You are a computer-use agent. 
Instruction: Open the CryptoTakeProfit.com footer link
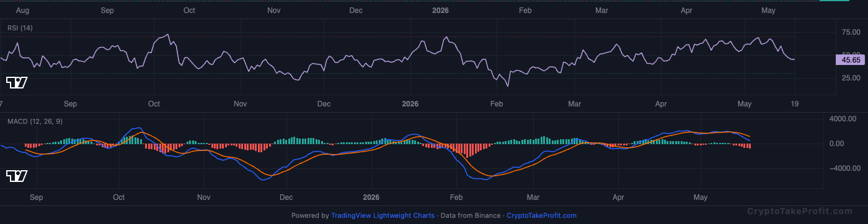pos(541,215)
